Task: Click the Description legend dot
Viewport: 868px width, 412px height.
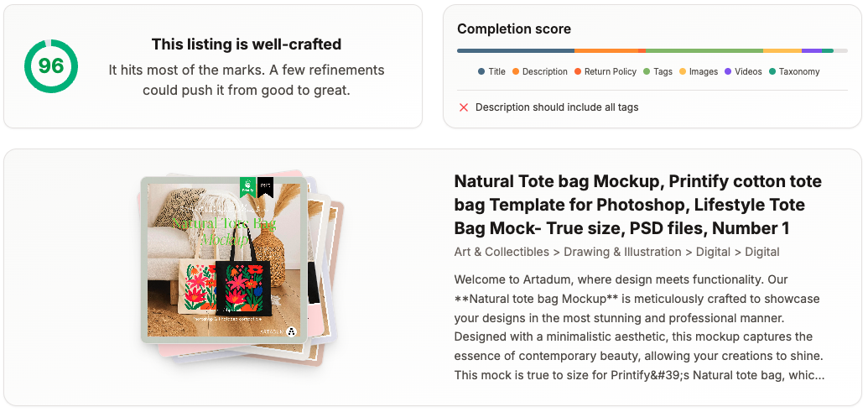Action: (x=516, y=72)
